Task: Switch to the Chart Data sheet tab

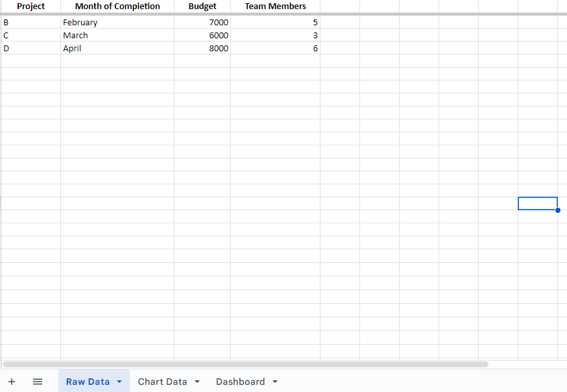Action: coord(162,382)
